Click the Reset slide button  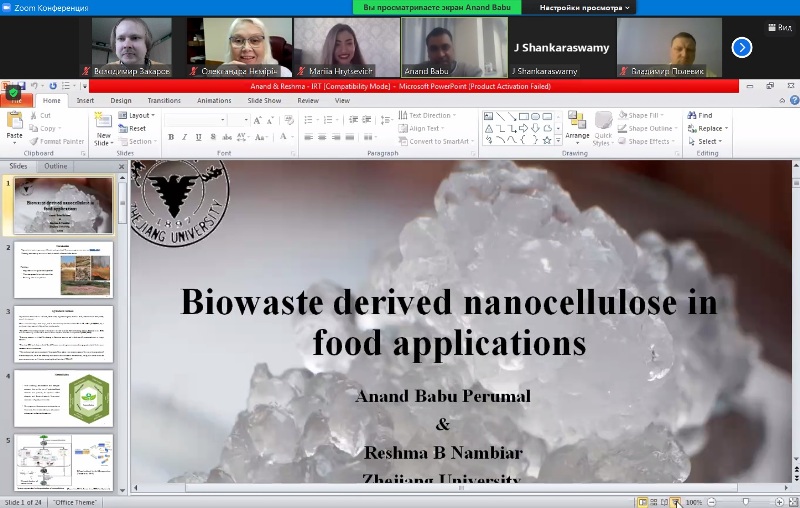[x=132, y=129]
